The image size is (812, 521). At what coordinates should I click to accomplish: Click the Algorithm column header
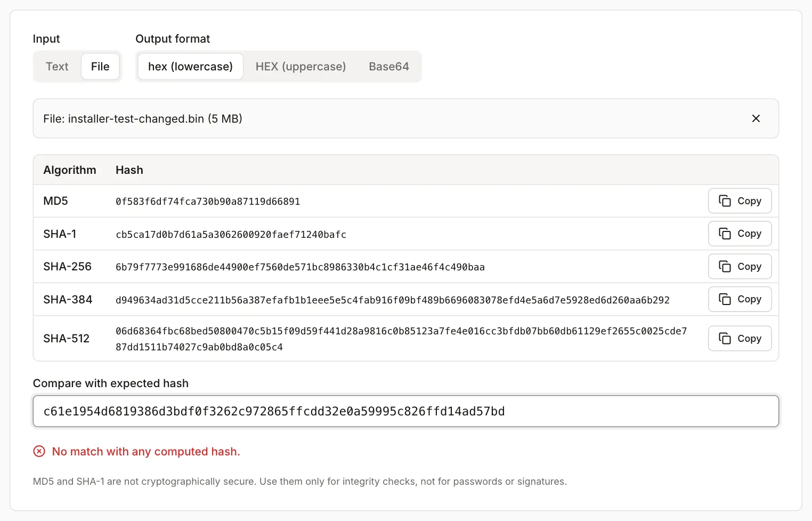coord(70,170)
